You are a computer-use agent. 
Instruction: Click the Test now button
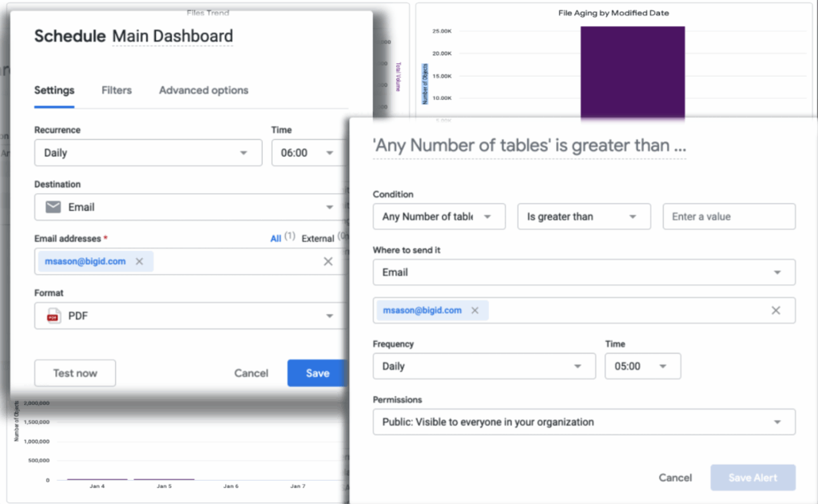[75, 373]
